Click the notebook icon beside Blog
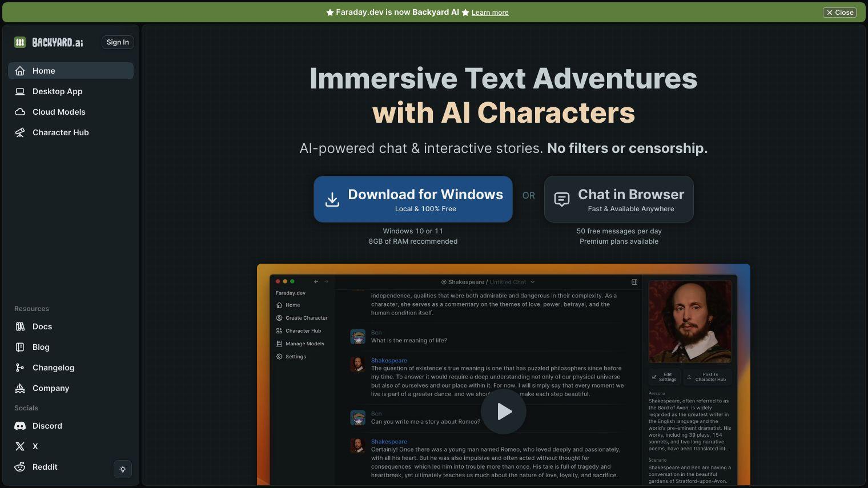 click(x=20, y=347)
